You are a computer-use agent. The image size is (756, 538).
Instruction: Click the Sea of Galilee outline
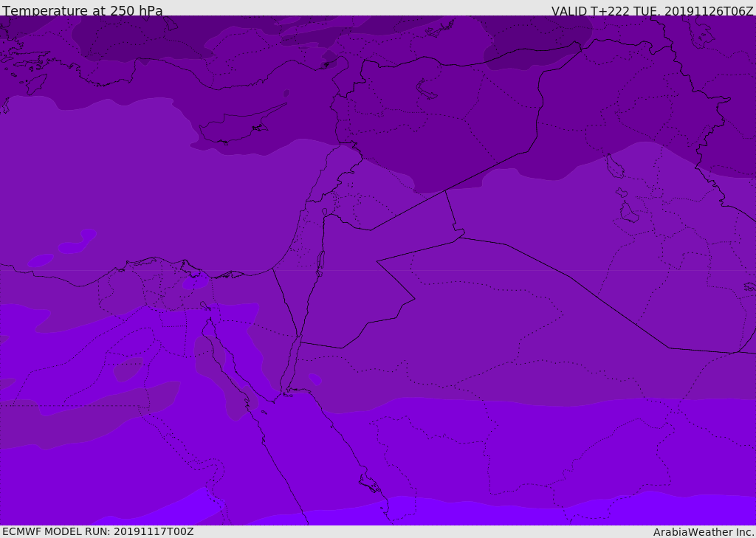[324, 212]
